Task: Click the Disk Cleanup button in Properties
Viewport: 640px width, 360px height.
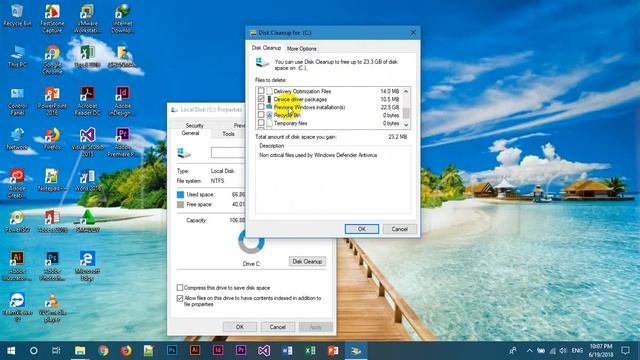Action: (307, 262)
